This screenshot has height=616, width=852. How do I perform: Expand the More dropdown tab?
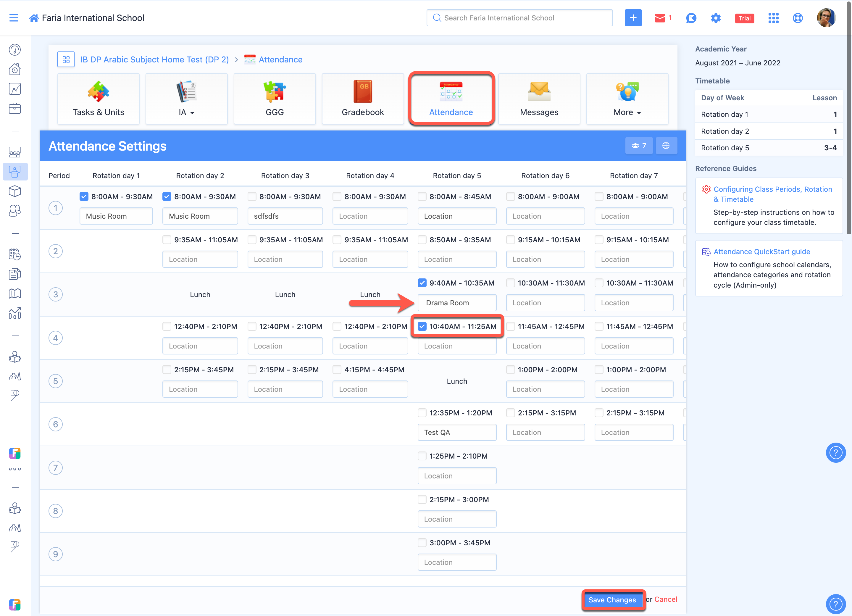[627, 99]
